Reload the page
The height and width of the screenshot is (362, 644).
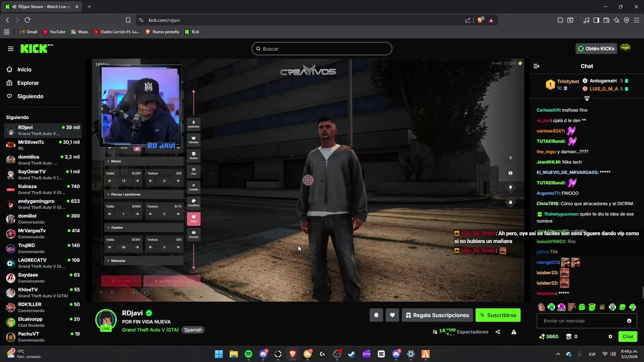click(27, 20)
